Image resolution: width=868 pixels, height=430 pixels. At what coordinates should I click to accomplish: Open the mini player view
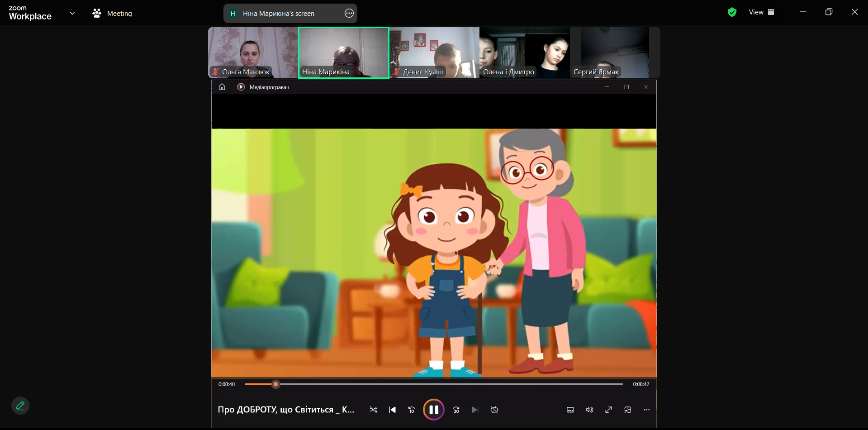pyautogui.click(x=627, y=410)
